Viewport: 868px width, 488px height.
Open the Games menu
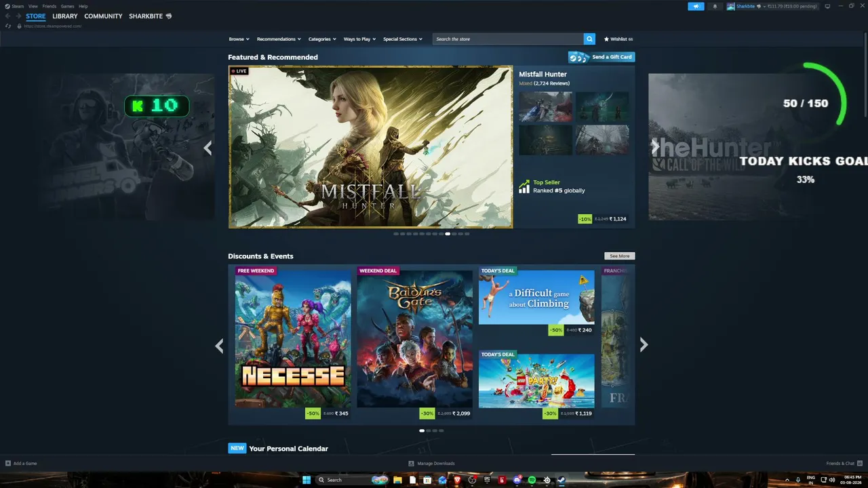coord(67,6)
